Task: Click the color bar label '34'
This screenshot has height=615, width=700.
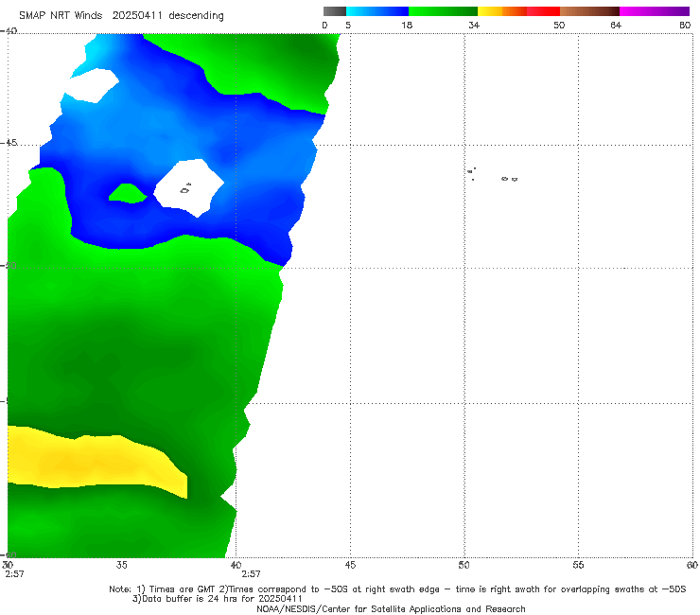Action: point(474,25)
